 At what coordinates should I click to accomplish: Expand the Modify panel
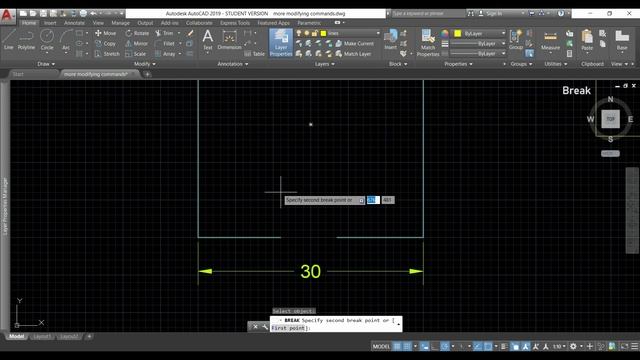click(x=144, y=64)
